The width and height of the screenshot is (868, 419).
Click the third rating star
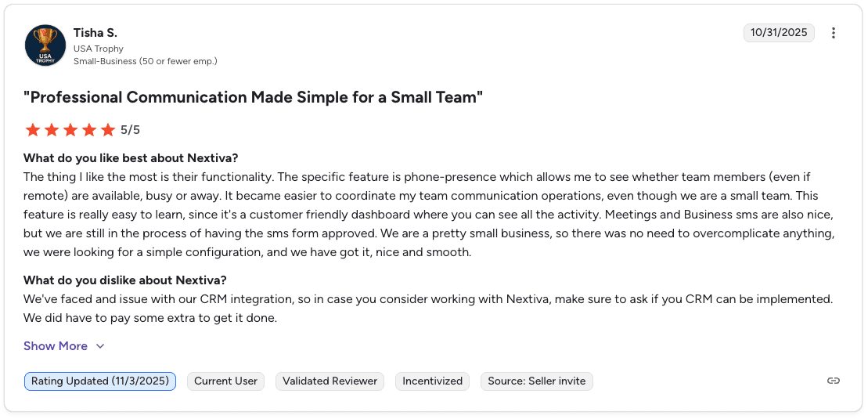point(70,130)
